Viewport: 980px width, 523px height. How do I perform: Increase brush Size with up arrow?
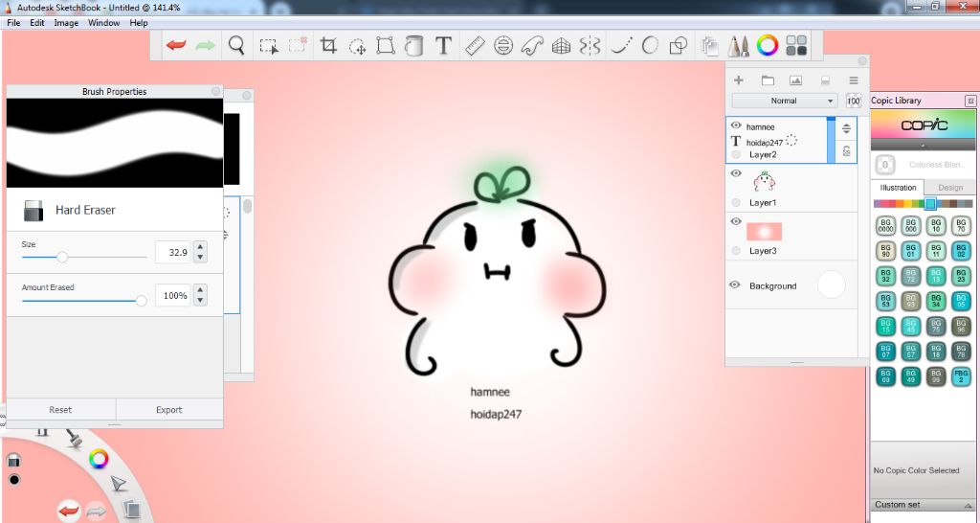(x=200, y=247)
